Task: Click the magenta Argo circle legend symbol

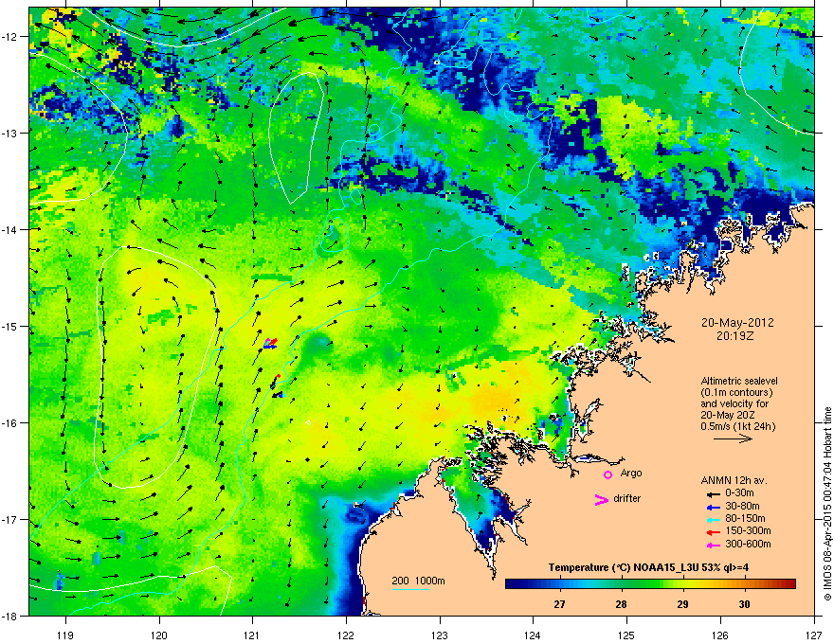Action: [x=607, y=474]
